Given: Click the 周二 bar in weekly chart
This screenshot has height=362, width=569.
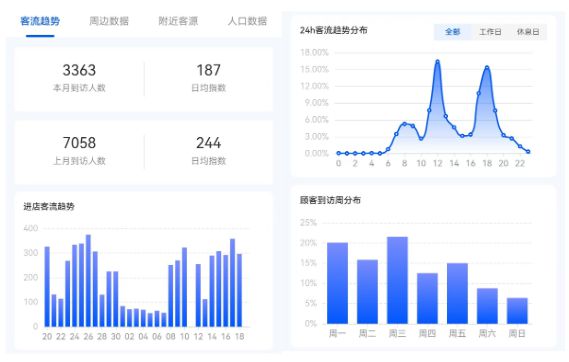Looking at the screenshot, I should [367, 292].
